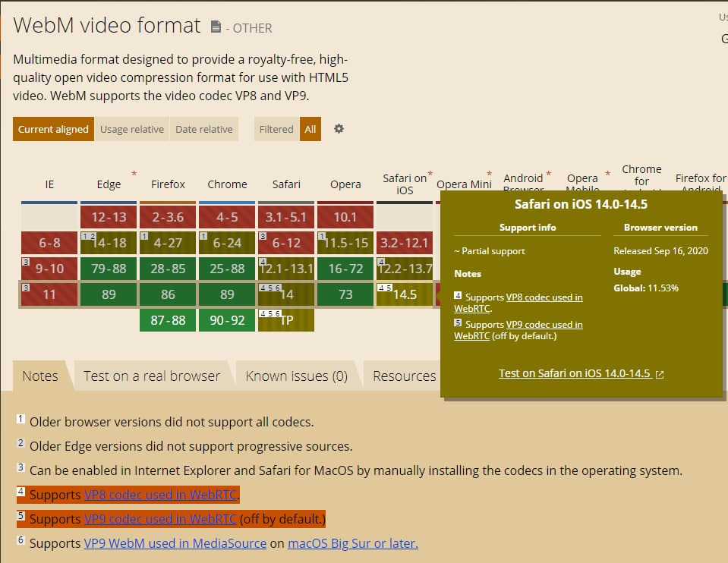Image resolution: width=728 pixels, height=563 pixels.
Task: Click the Firefox browser column header
Action: (x=168, y=184)
